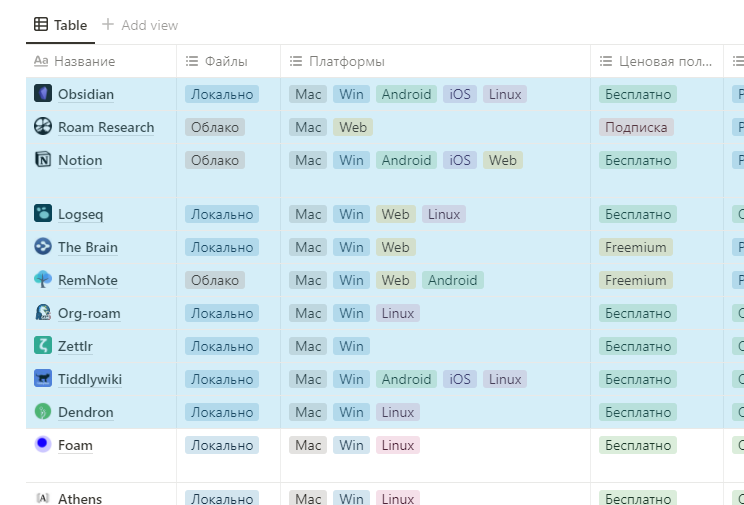This screenshot has height=505, width=744.
Task: Open the Zettlr page
Action: coord(75,346)
